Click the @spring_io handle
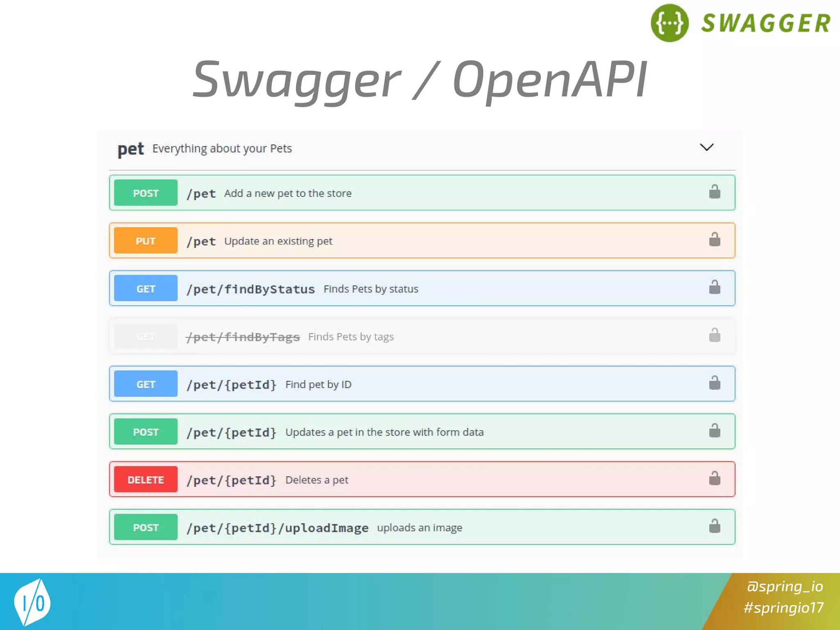Viewport: 840px width, 630px height. click(x=785, y=587)
